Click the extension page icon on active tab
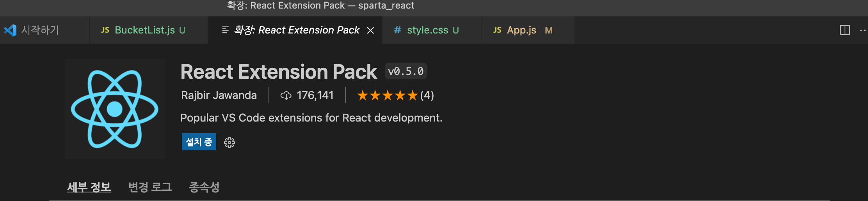The image size is (868, 201). [x=225, y=30]
